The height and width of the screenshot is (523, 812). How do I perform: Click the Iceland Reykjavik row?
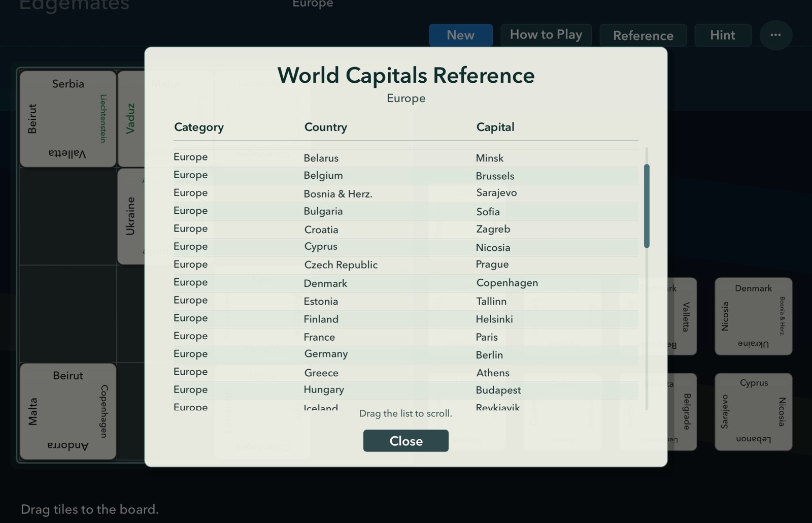click(x=405, y=406)
